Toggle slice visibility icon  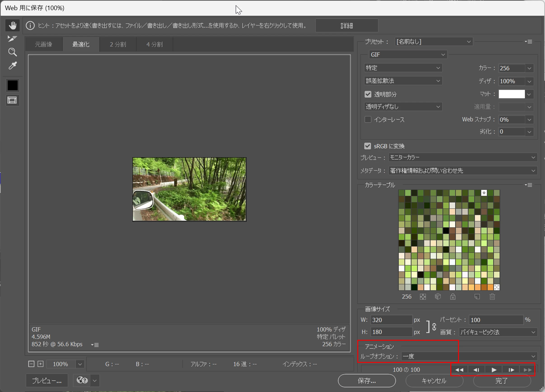coord(12,100)
